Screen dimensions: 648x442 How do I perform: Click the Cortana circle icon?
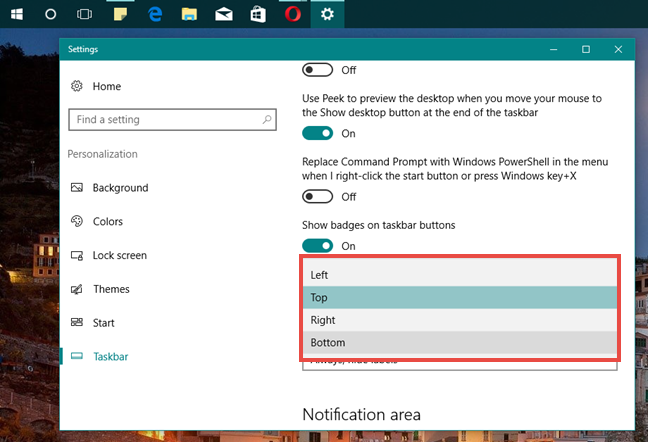click(50, 14)
